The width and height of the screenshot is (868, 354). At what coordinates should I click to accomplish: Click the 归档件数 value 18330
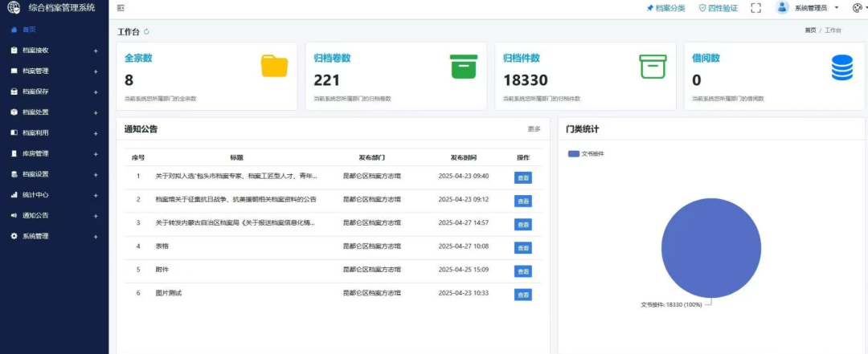[526, 81]
